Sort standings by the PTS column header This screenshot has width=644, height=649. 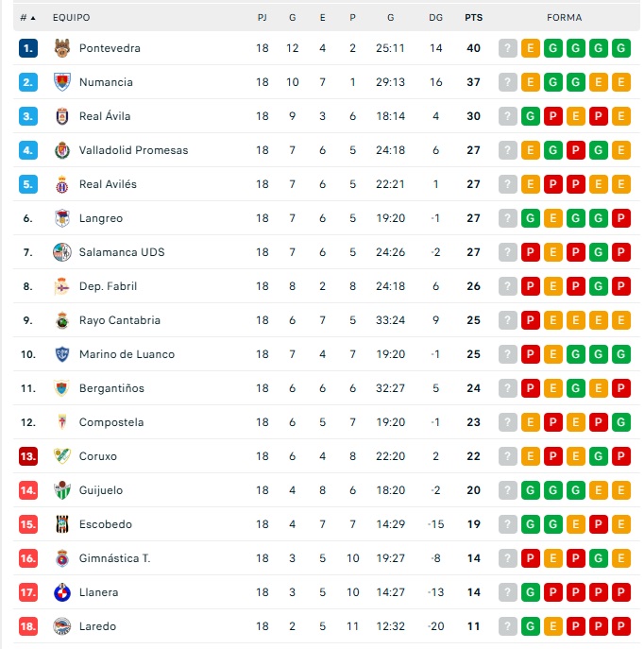[473, 18]
